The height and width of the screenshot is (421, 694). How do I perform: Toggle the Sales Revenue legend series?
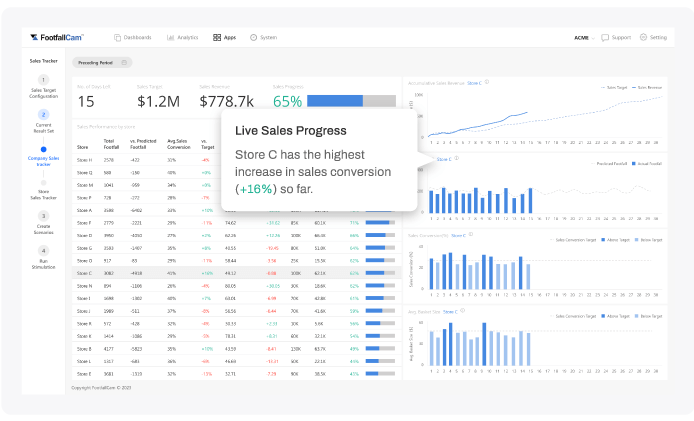coord(647,88)
